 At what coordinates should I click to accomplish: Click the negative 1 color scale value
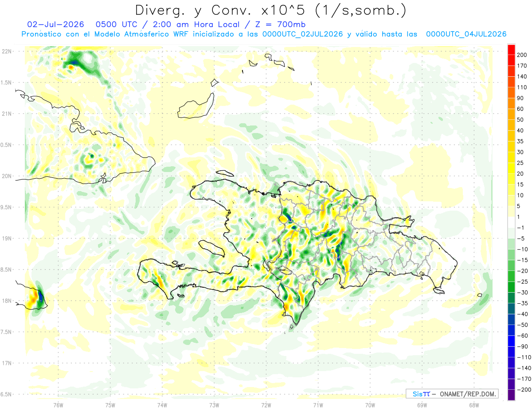pyautogui.click(x=521, y=227)
